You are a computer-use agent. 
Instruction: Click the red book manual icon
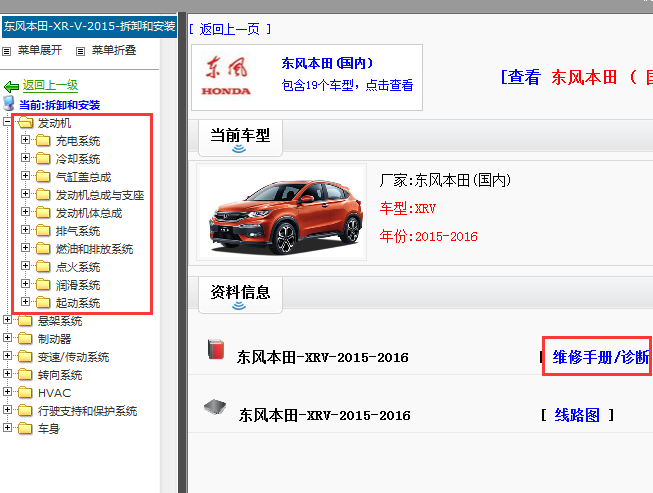pyautogui.click(x=216, y=349)
